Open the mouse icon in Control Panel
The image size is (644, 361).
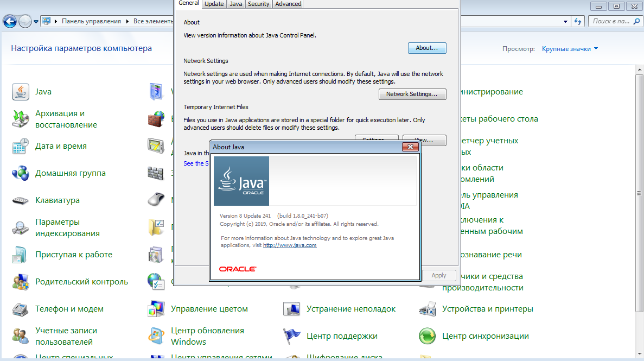(156, 200)
